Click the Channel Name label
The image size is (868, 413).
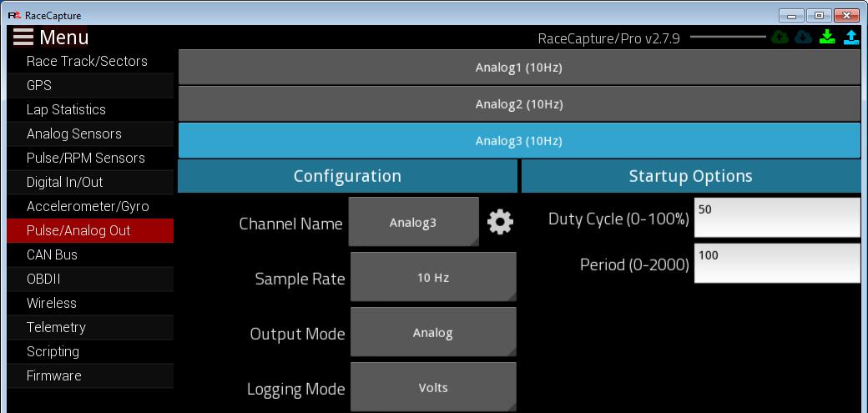point(290,224)
